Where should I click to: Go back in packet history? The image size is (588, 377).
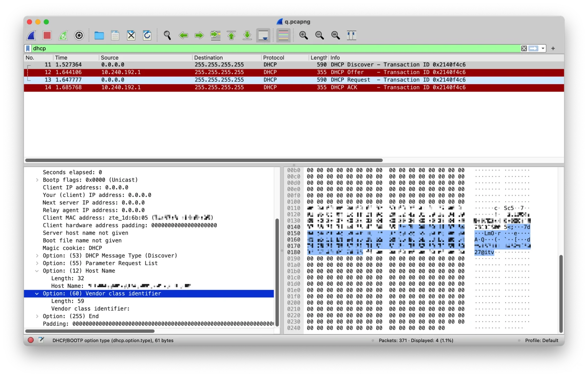pyautogui.click(x=183, y=35)
